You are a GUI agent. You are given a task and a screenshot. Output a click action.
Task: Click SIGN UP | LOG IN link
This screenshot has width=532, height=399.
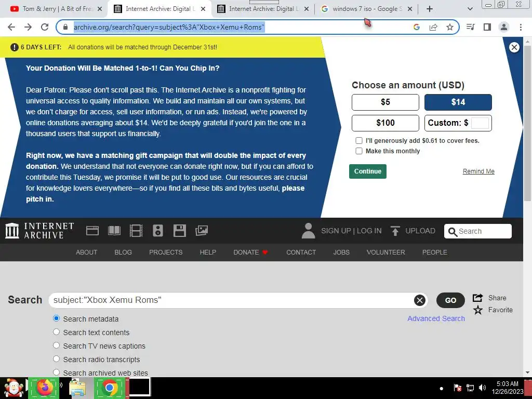tap(351, 231)
